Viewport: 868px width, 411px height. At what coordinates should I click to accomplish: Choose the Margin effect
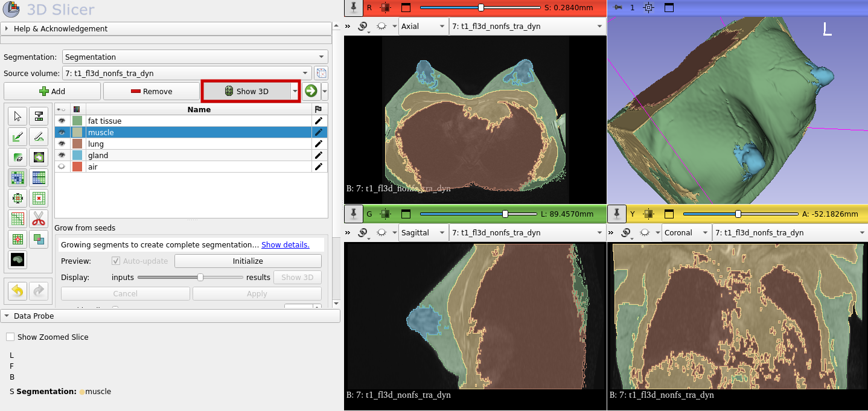pos(18,198)
